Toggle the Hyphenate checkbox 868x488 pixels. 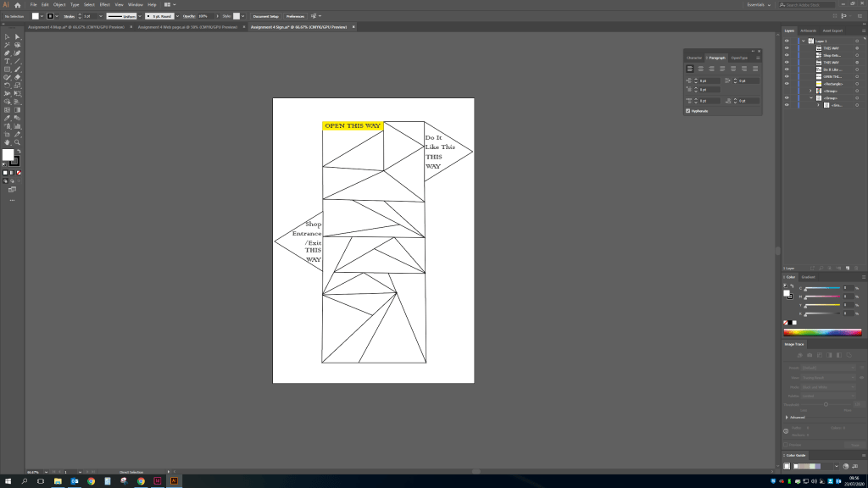[687, 111]
